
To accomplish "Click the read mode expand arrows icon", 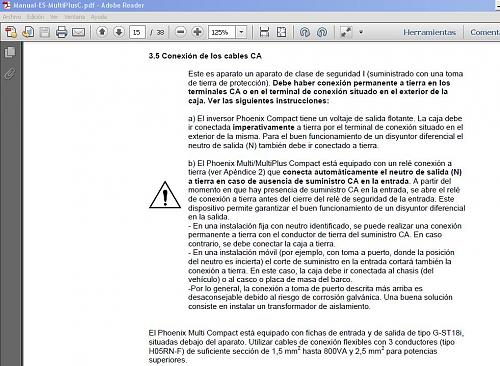I will pos(346,32).
